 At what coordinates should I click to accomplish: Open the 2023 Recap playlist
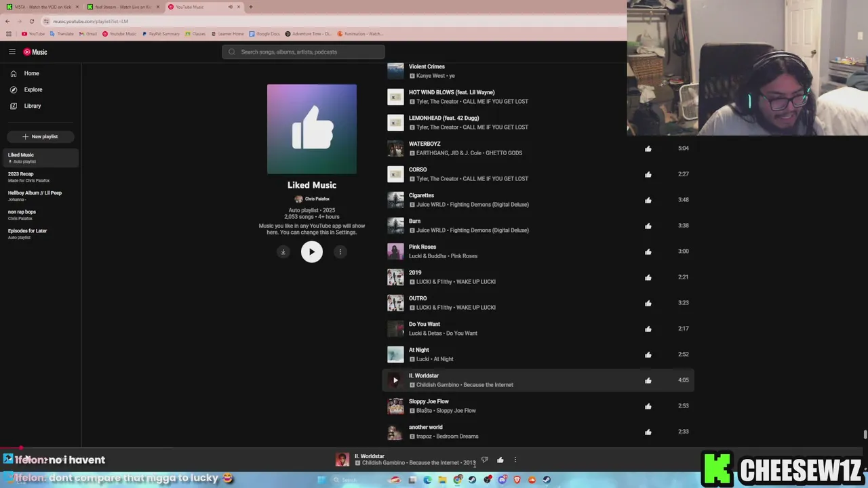(x=40, y=177)
